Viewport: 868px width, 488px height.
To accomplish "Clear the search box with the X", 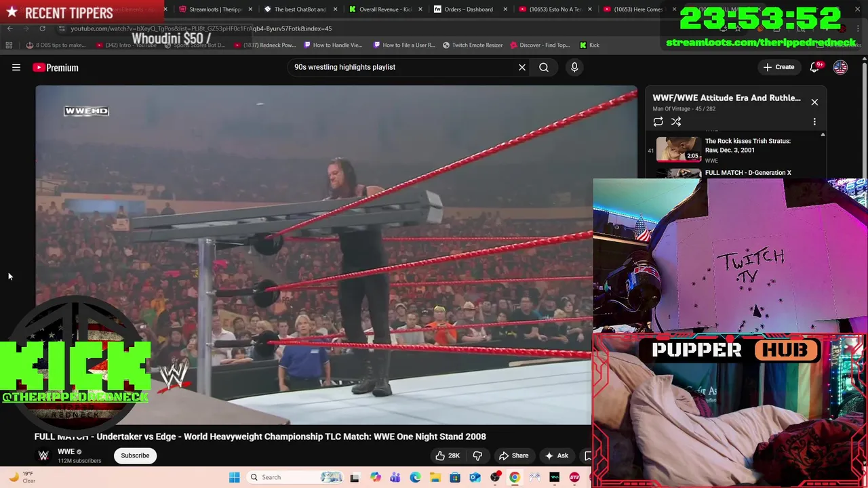I will (522, 67).
